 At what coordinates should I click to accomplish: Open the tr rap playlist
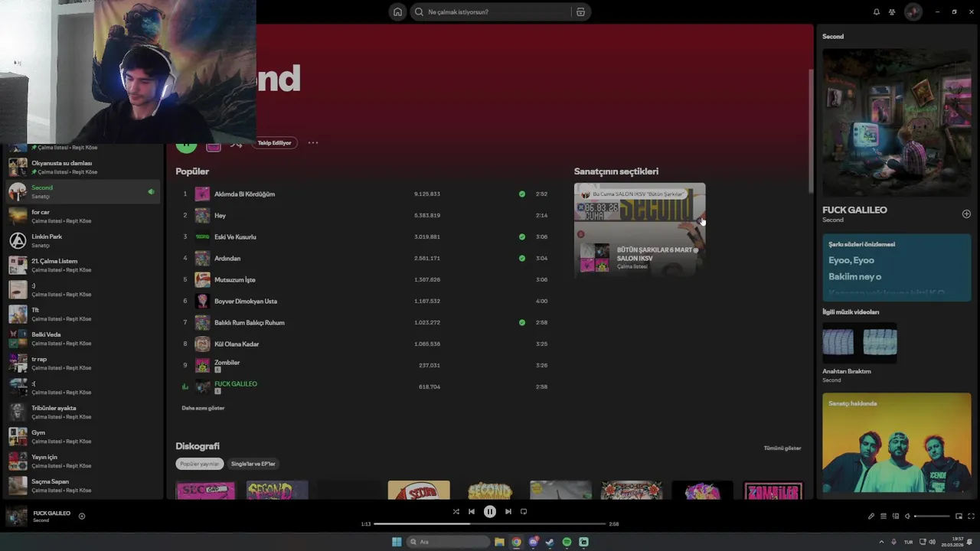pyautogui.click(x=83, y=363)
